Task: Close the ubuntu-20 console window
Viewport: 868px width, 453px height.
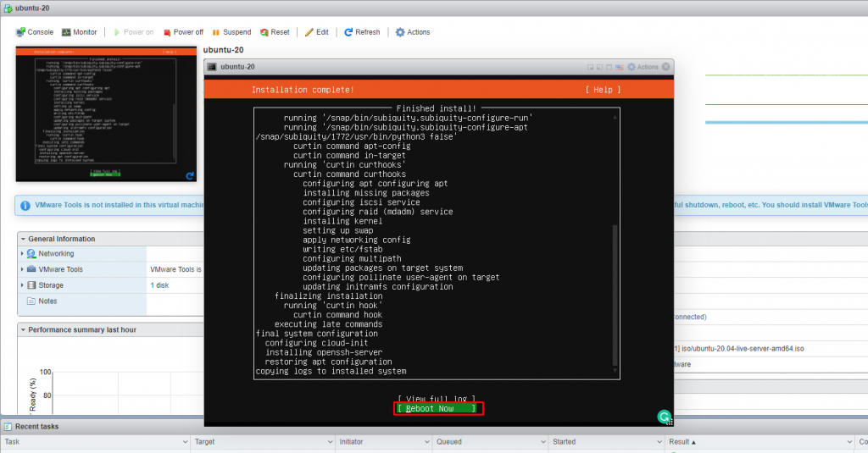Action: pos(666,67)
